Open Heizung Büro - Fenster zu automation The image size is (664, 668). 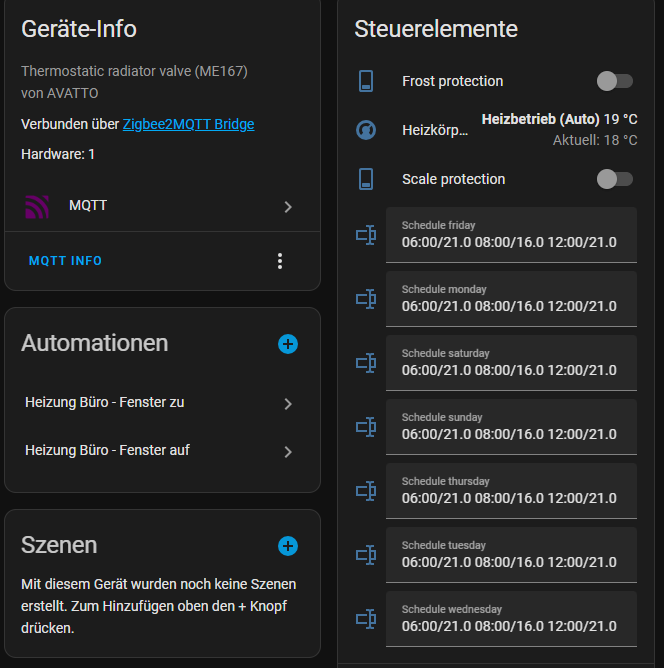click(160, 403)
